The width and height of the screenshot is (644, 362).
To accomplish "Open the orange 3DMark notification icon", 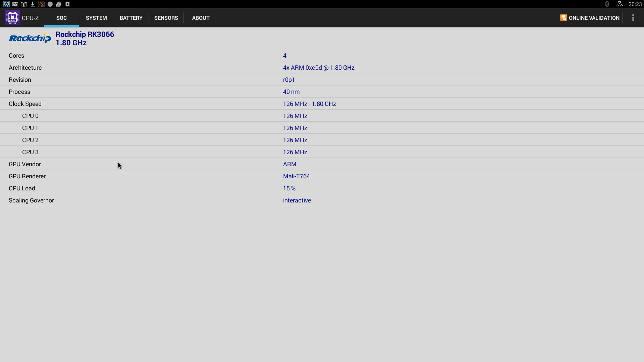I will point(41,4).
